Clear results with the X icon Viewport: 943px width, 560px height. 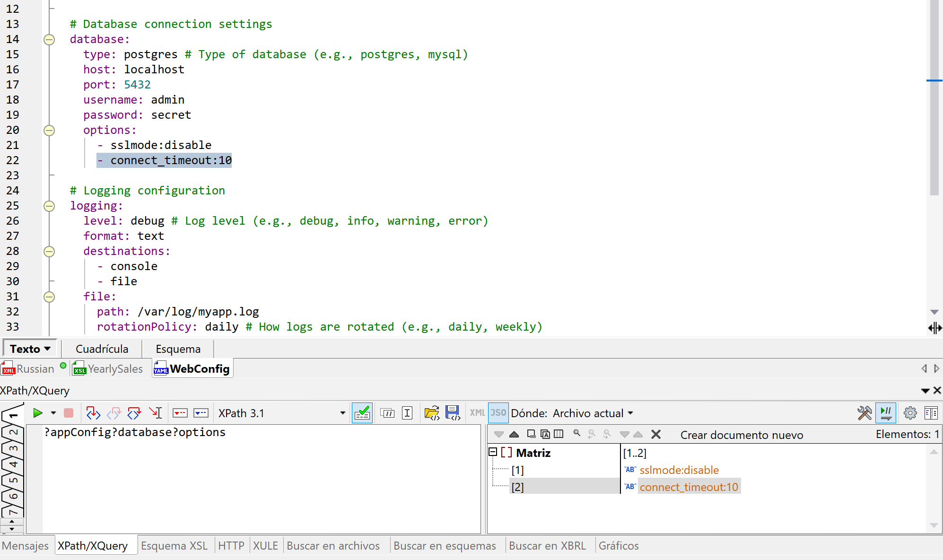pyautogui.click(x=656, y=434)
